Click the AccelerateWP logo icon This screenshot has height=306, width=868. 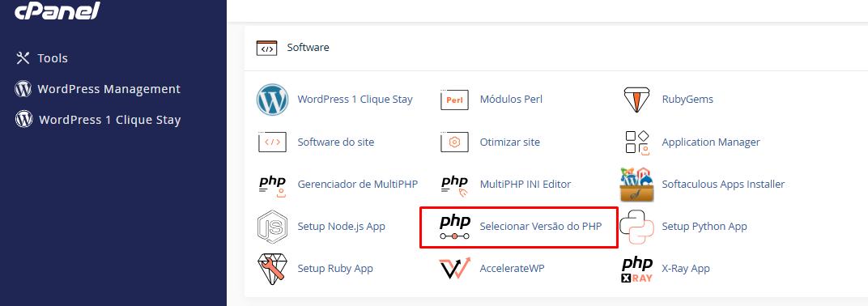coord(454,269)
